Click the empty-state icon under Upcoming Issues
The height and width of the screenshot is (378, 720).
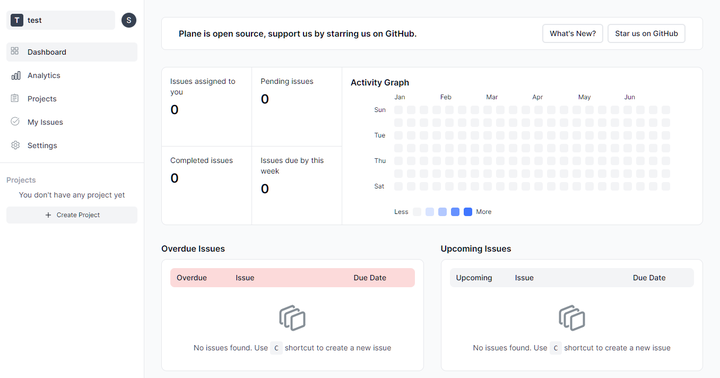tap(572, 318)
